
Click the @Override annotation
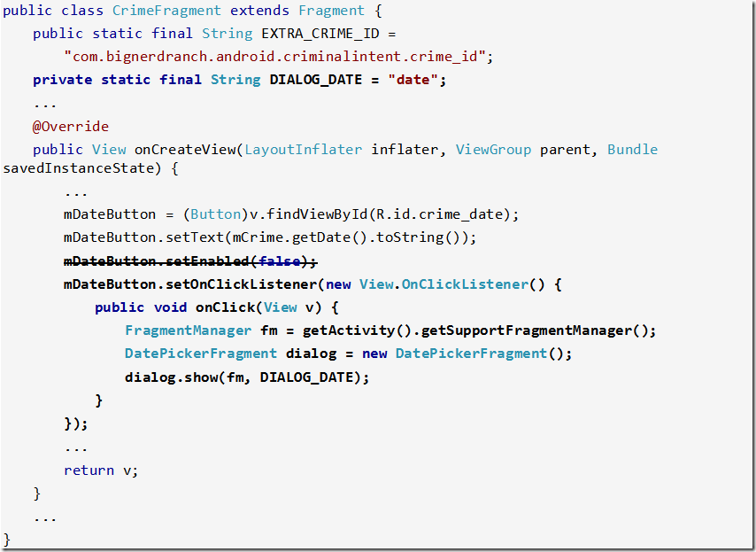pos(71,127)
